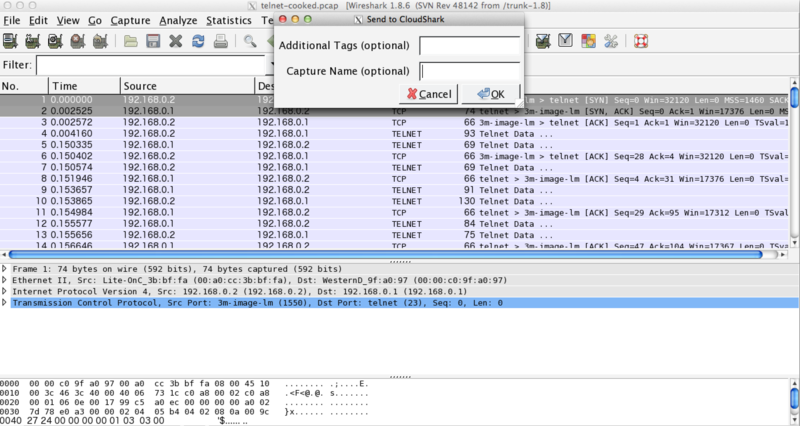Open Statistics menu
The width and height of the screenshot is (800, 426).
pyautogui.click(x=229, y=20)
